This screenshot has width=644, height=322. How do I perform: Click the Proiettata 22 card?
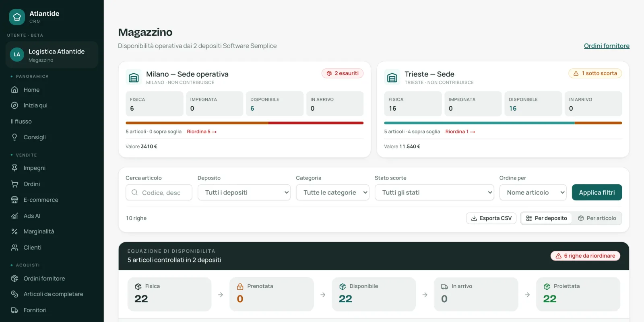pos(578,294)
